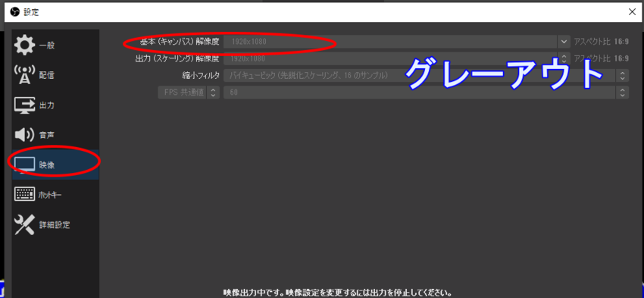Screen dimensions: 644x298
Task: Open the 一般 (General) settings gear icon
Action: 25,45
